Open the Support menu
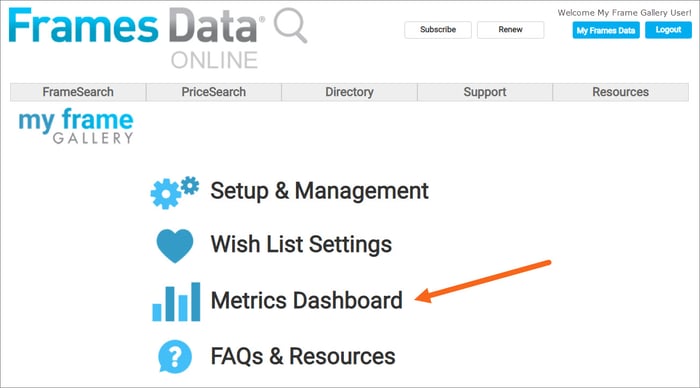700x388 pixels. coord(485,92)
